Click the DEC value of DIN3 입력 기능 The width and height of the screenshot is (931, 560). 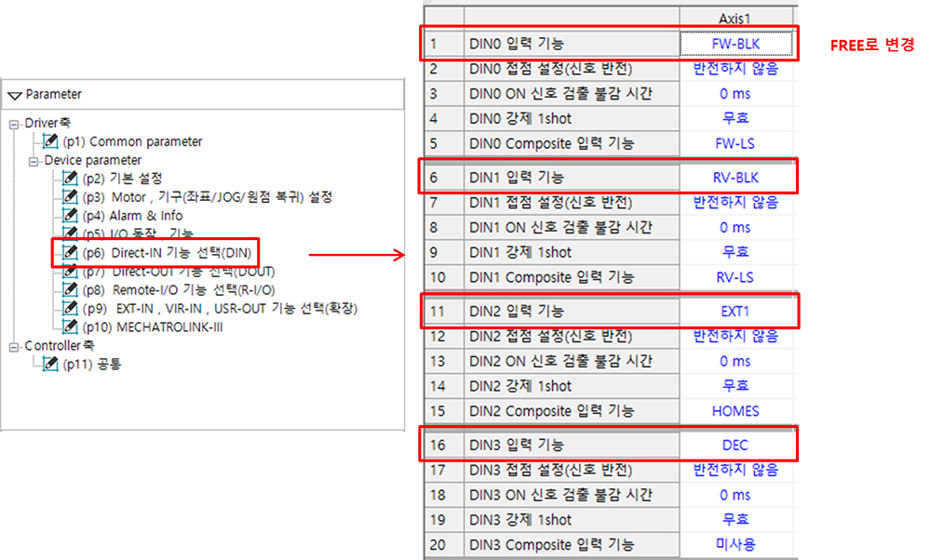pos(735,445)
